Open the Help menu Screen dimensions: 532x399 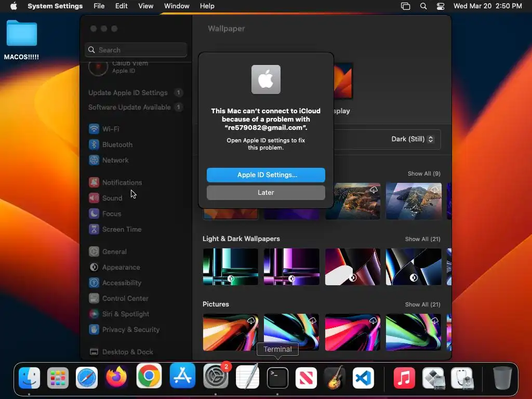tap(207, 6)
